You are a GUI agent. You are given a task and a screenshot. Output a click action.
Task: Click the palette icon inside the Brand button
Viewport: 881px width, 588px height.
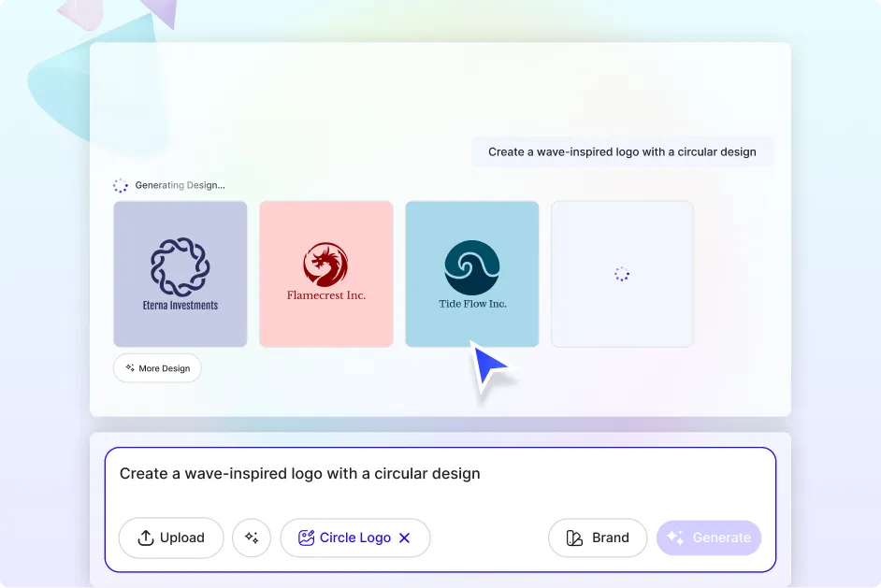pyautogui.click(x=574, y=538)
